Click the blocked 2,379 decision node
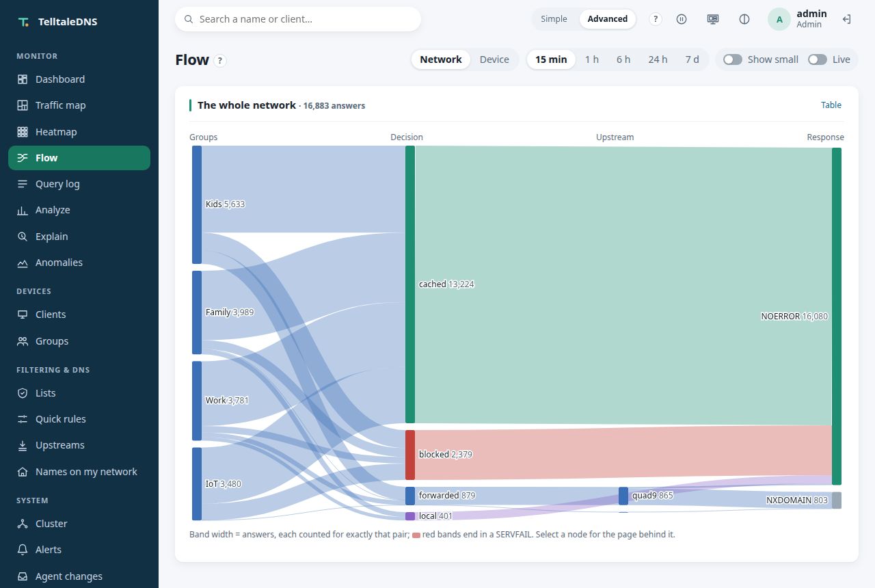 [x=410, y=455]
